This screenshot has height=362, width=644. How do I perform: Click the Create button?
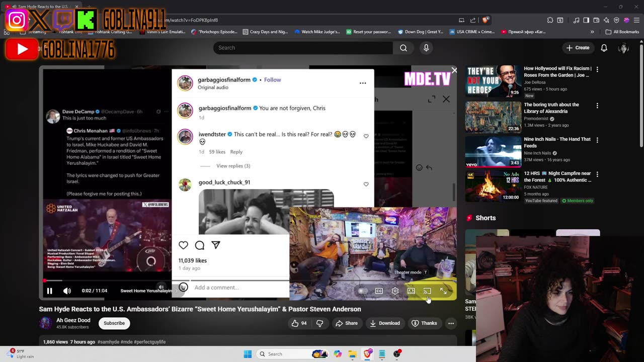578,48
